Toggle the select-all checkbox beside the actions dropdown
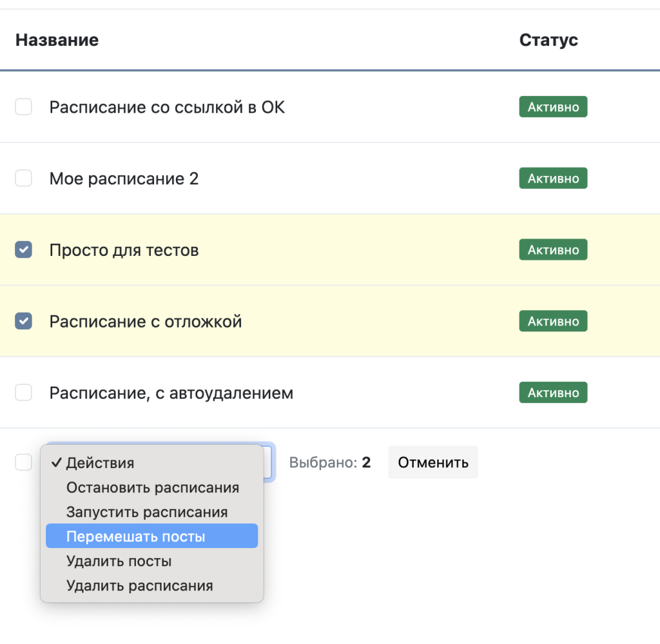The height and width of the screenshot is (644, 660). pos(23,462)
